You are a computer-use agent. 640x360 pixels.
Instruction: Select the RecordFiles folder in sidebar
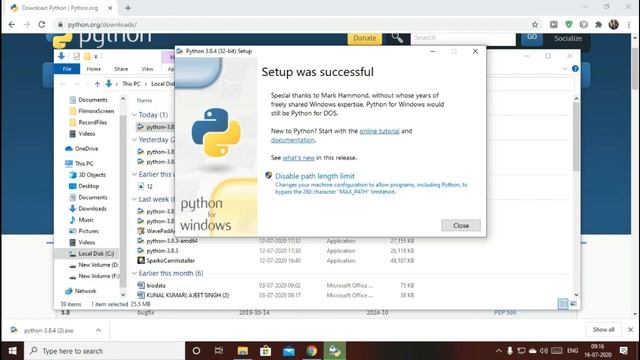click(x=92, y=122)
